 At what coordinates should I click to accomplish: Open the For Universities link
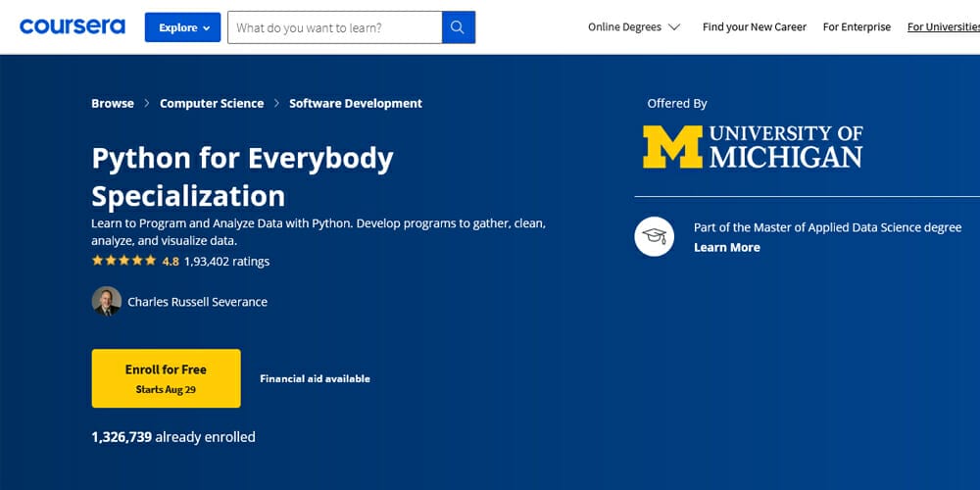944,26
